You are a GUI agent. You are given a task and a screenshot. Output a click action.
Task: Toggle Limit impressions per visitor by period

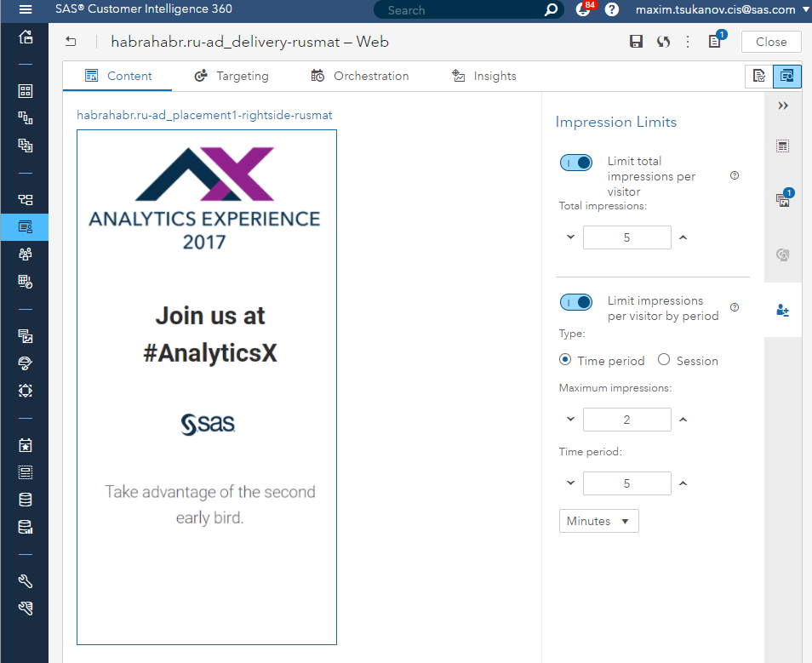pyautogui.click(x=576, y=302)
